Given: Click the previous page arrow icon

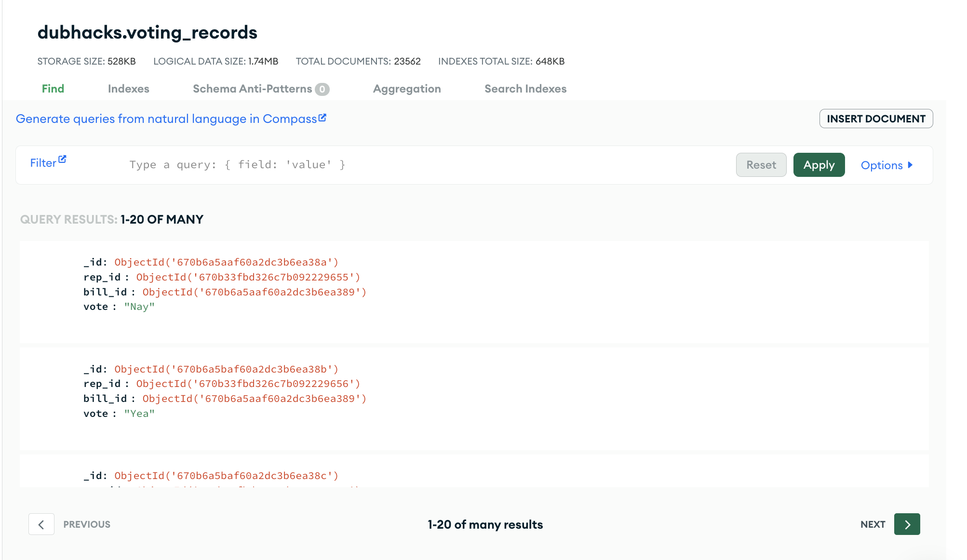Looking at the screenshot, I should (41, 524).
